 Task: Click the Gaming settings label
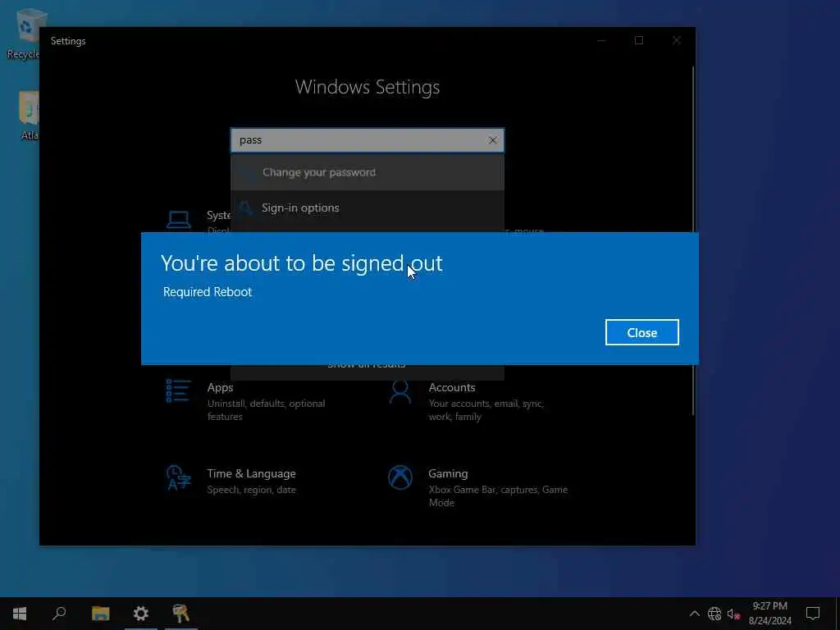448,473
